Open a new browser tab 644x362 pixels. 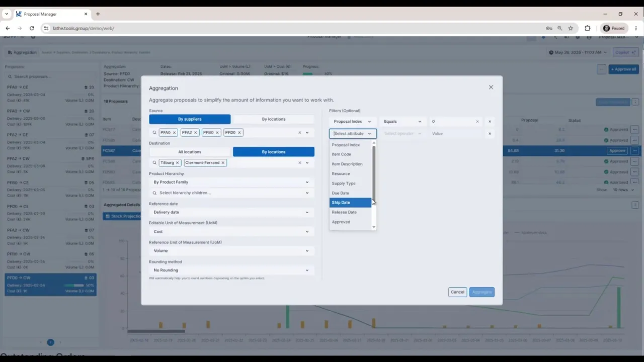(98, 14)
